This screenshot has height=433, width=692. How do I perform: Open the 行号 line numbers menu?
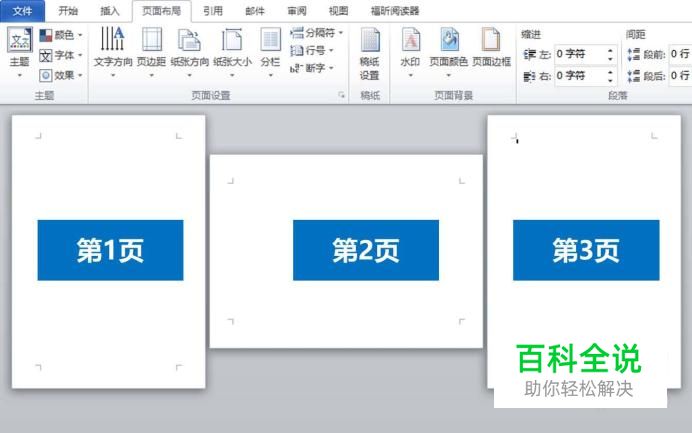[312, 50]
